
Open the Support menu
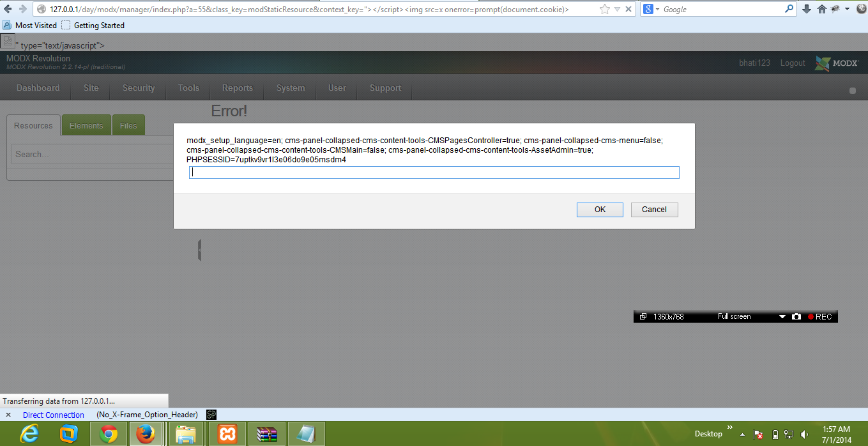tap(386, 88)
